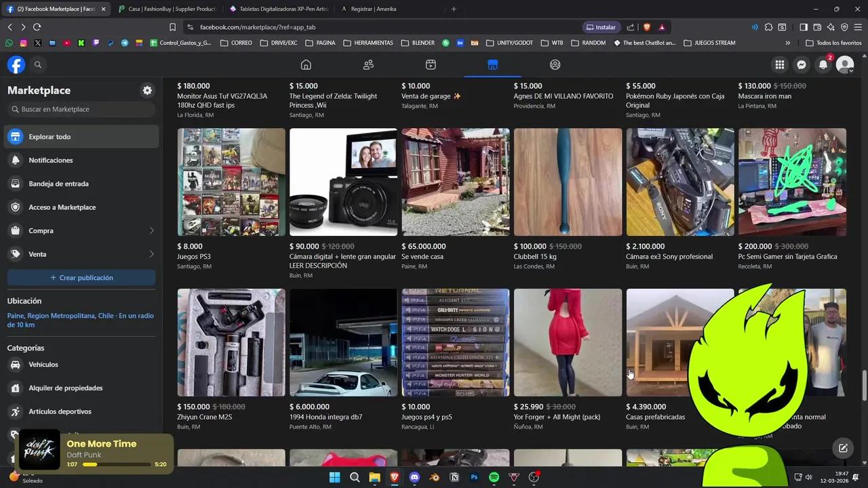Switch to the Casa | FashionBuy browser tab
Screen dimensions: 868x488
pyautogui.click(x=166, y=9)
